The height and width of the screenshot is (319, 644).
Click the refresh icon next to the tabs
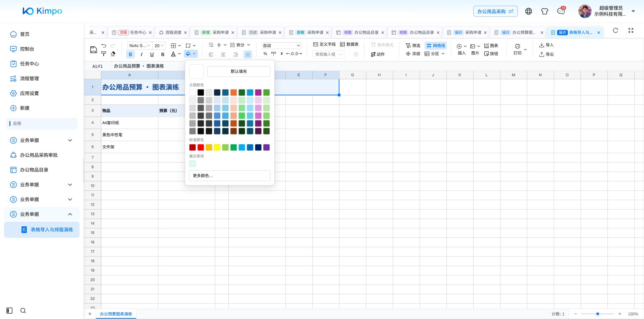point(615,31)
